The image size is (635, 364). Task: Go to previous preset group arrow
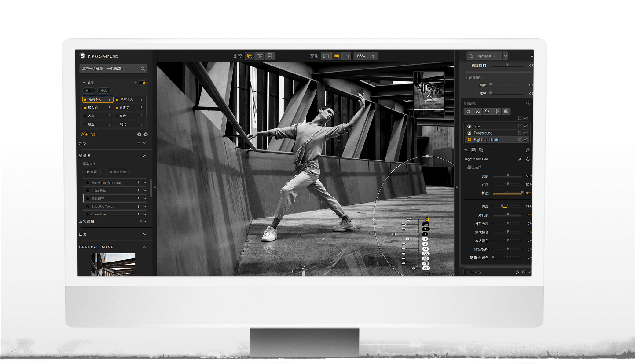[x=139, y=135]
